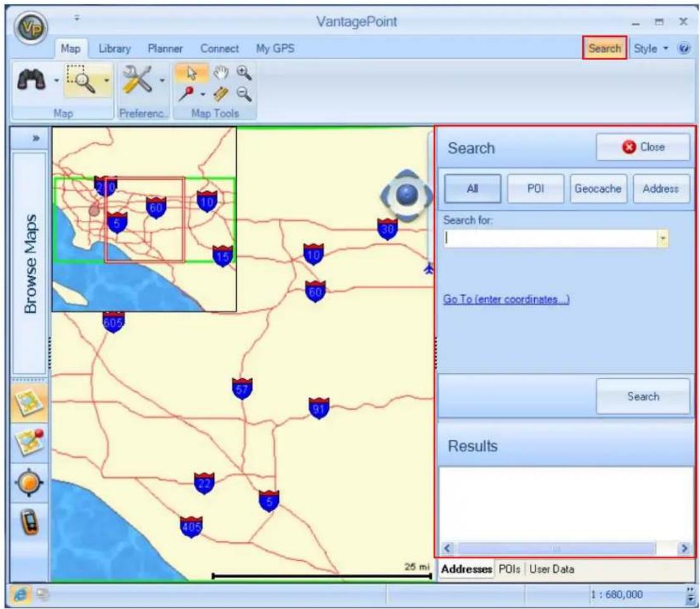Switch to the Map ribbon tab

tap(70, 48)
